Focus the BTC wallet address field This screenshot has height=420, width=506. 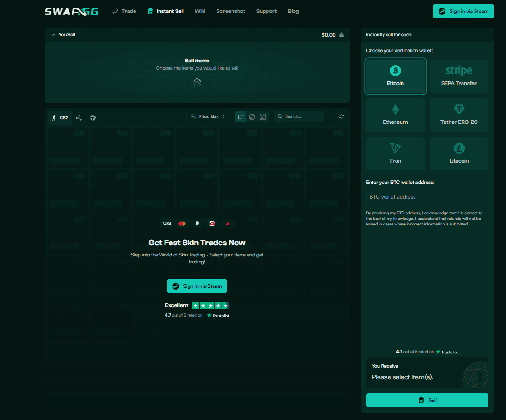pyautogui.click(x=427, y=197)
